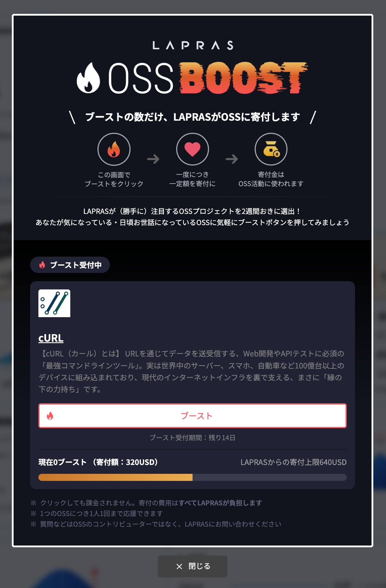Click the yellow money bag donation icon
The width and height of the screenshot is (386, 588).
tap(271, 149)
